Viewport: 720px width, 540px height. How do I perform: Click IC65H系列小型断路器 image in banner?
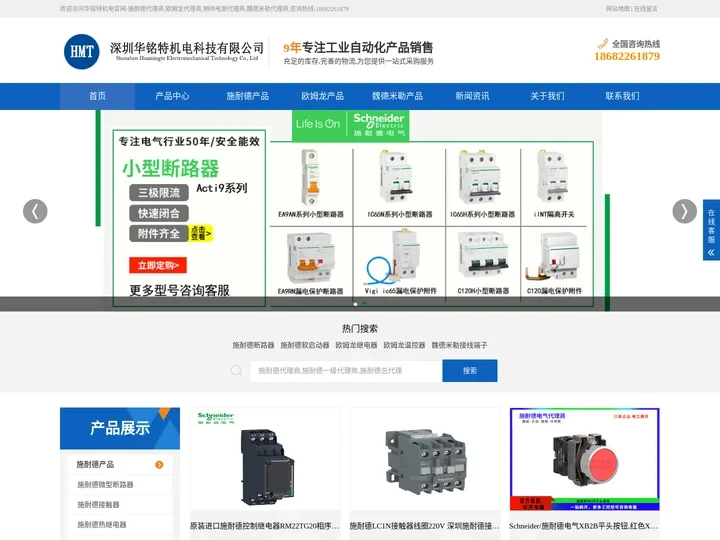point(481,177)
